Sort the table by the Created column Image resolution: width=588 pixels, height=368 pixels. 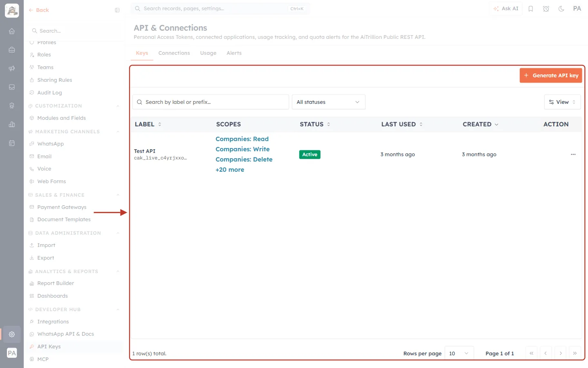pyautogui.click(x=481, y=124)
